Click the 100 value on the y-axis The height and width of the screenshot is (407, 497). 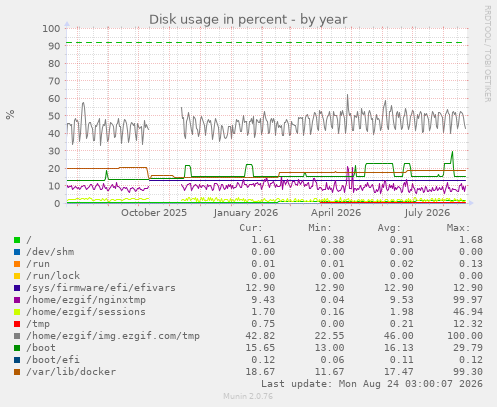[x=51, y=28]
